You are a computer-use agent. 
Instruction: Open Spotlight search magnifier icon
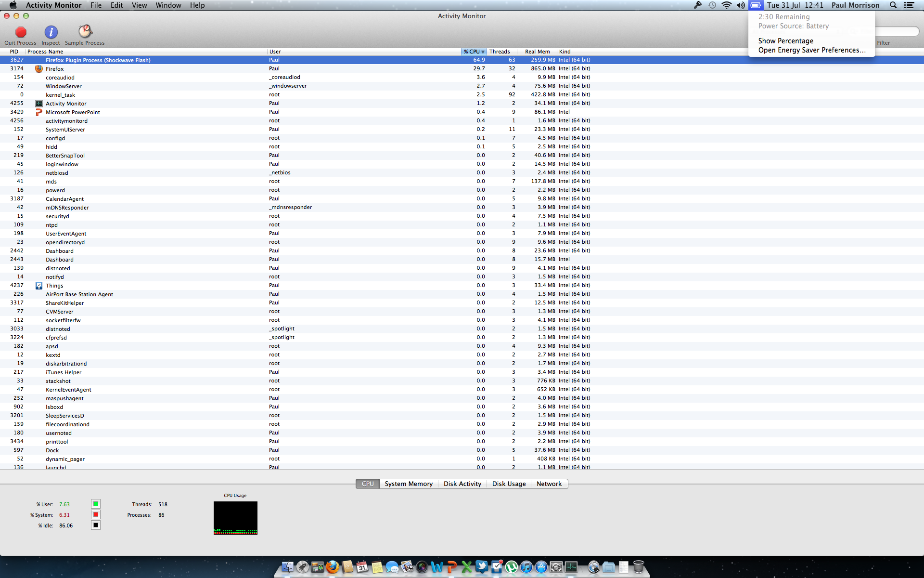(x=893, y=5)
